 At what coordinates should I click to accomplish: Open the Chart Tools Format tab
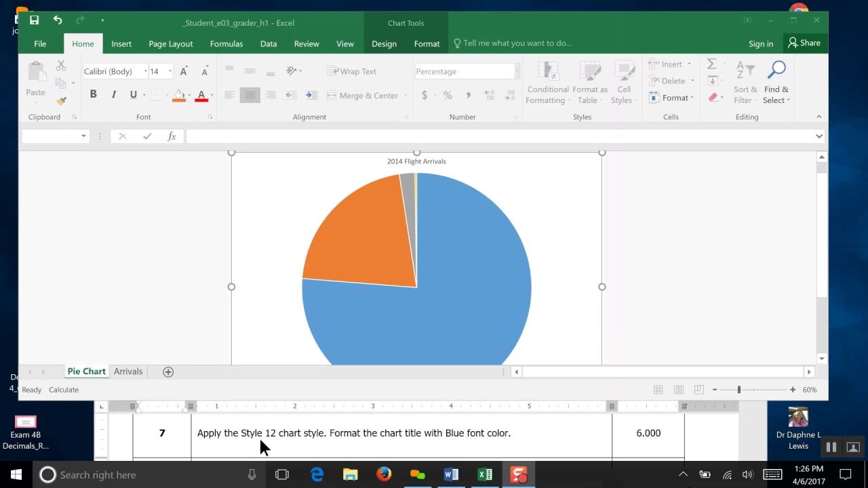tap(427, 43)
